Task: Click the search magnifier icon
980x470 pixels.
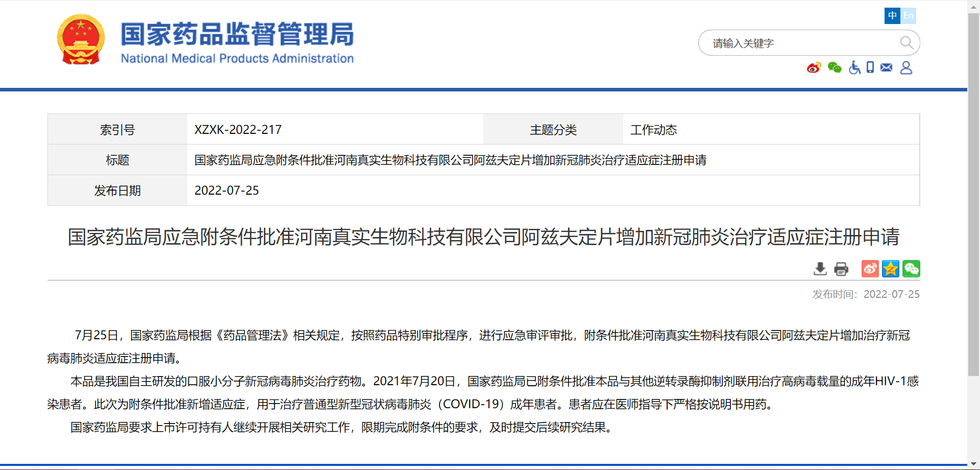Action: point(906,43)
